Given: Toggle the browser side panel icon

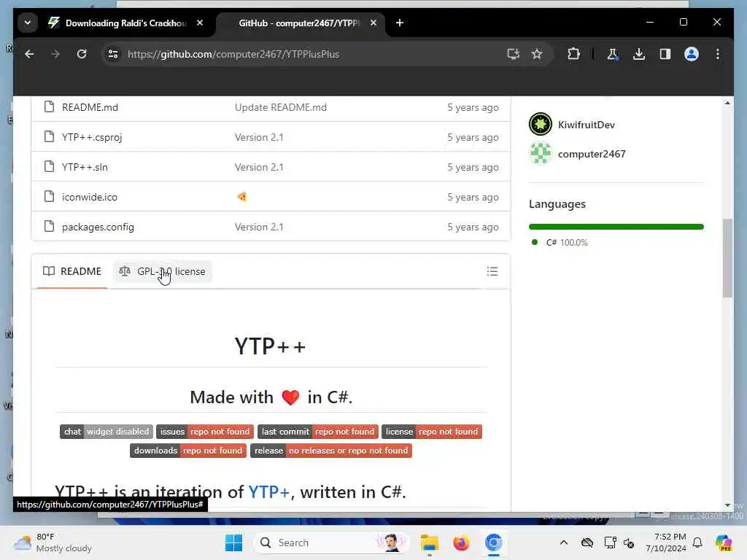Looking at the screenshot, I should [665, 54].
